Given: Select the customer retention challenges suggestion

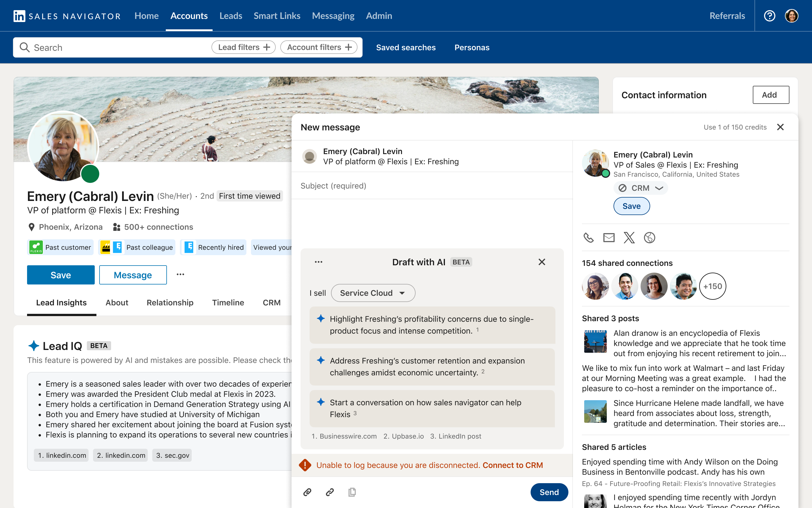Looking at the screenshot, I should [433, 367].
